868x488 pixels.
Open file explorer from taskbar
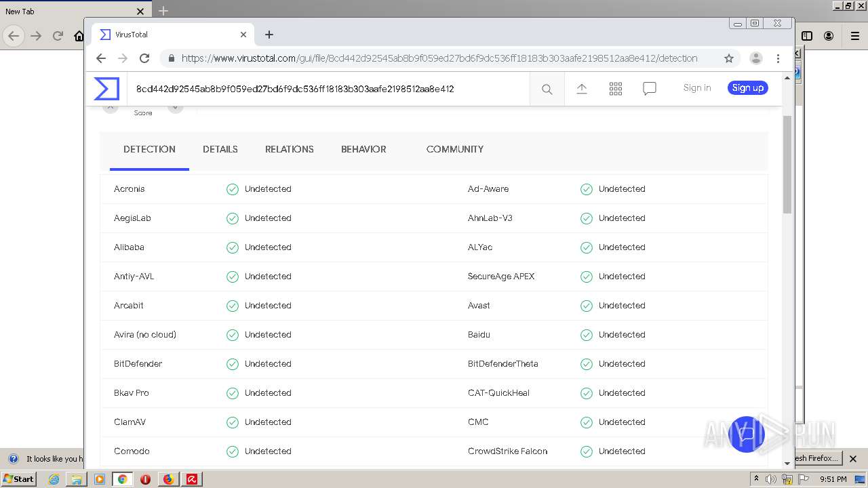point(77,479)
